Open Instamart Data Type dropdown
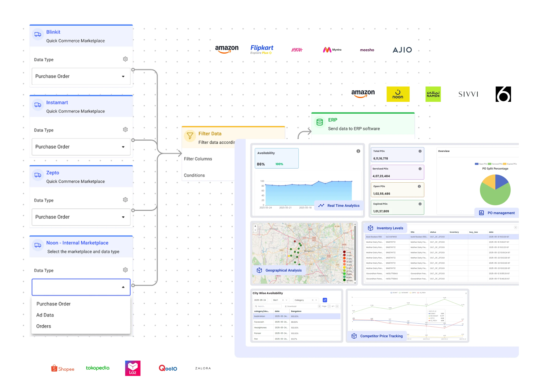This screenshot has height=392, width=551. pos(81,147)
